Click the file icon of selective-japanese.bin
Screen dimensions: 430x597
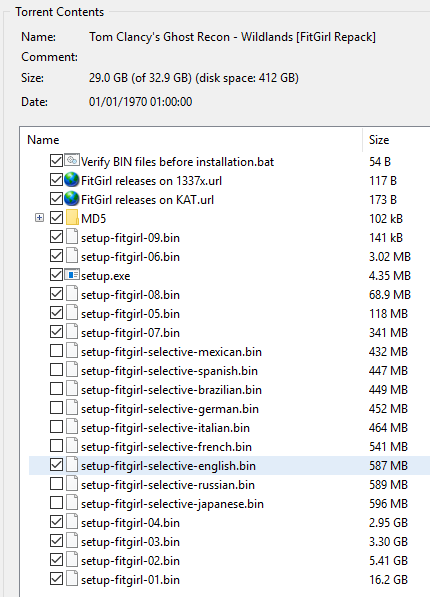[x=72, y=503]
